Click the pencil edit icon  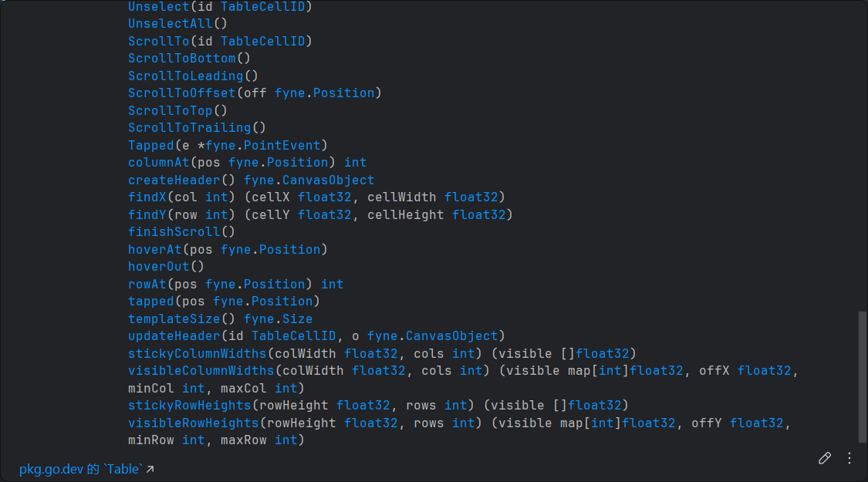pos(825,458)
